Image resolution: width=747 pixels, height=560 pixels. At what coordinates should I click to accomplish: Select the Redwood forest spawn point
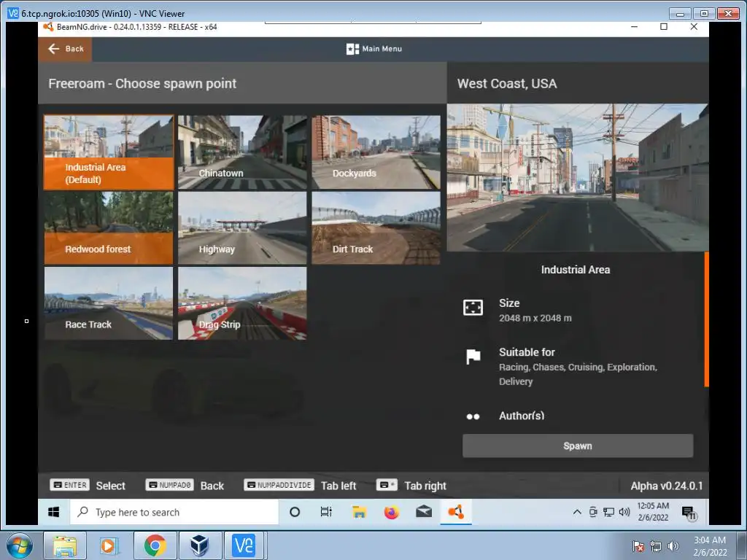109,228
